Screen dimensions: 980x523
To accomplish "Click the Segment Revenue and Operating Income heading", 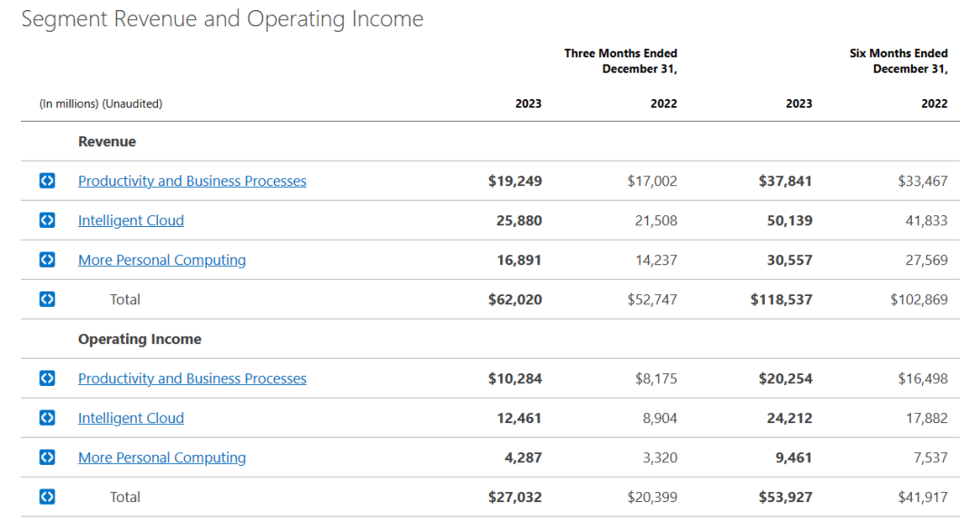I will [x=222, y=19].
